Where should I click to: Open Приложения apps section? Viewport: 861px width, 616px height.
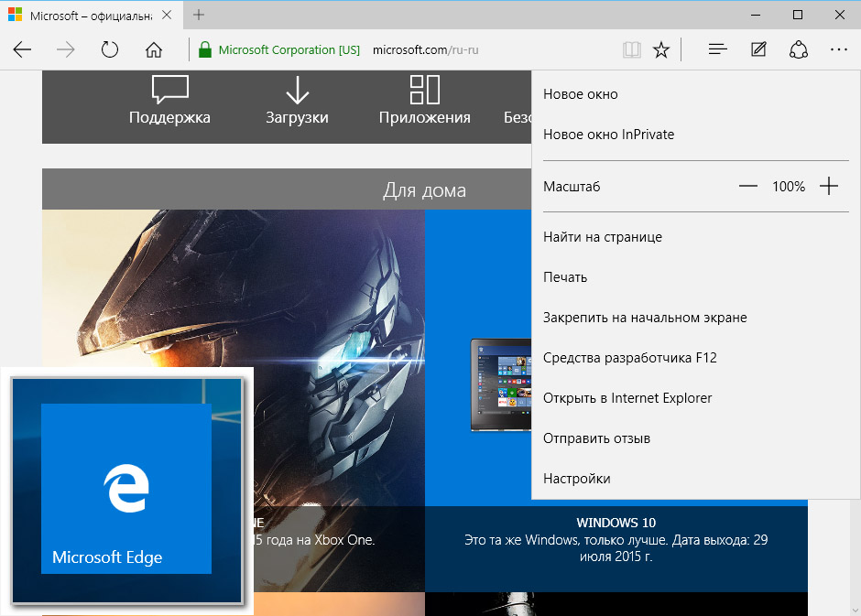pyautogui.click(x=424, y=101)
